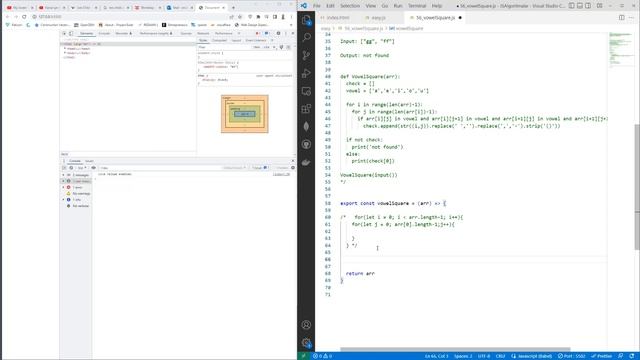640x360 pixels.
Task: Click the errors and warnings status indicator
Action: [322, 356]
